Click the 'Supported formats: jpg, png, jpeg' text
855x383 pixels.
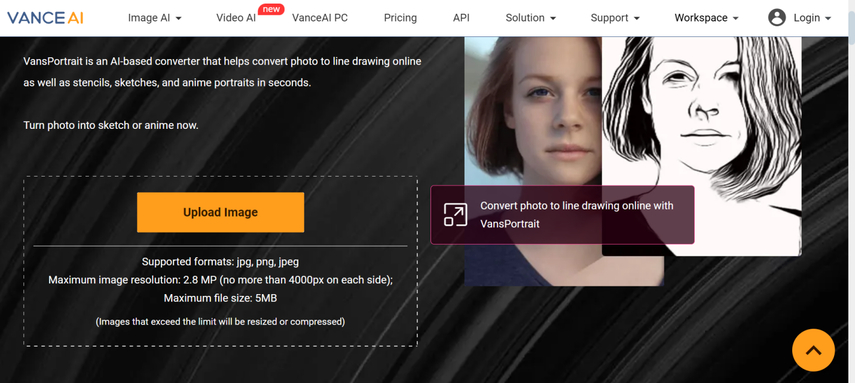(220, 262)
